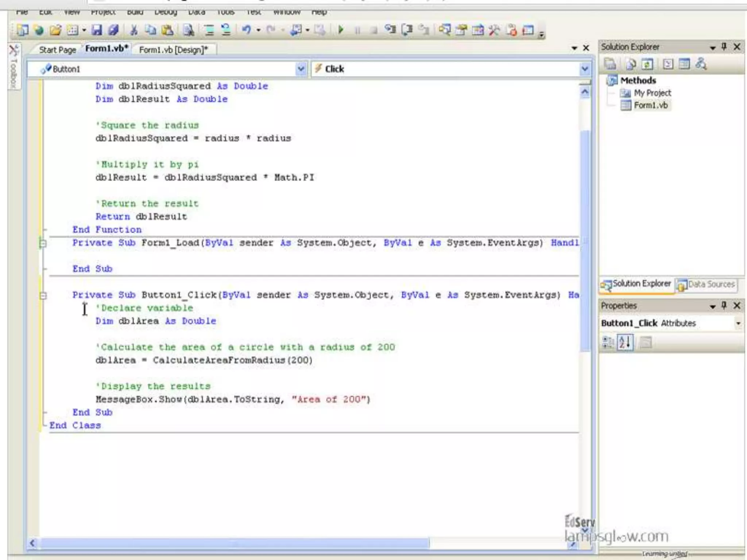The image size is (747, 560).
Task: Click the Find in Files icon
Action: (189, 30)
